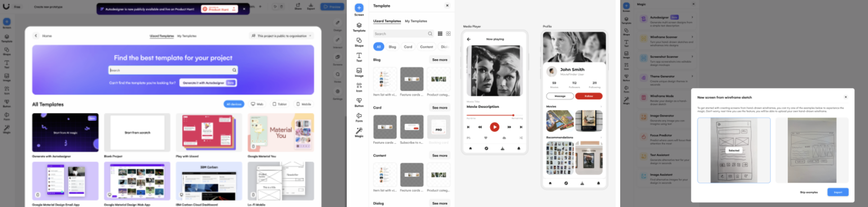This screenshot has height=207, width=868.
Task: Expand Screenshot Scanner chevron in the Magic panel
Action: [692, 57]
